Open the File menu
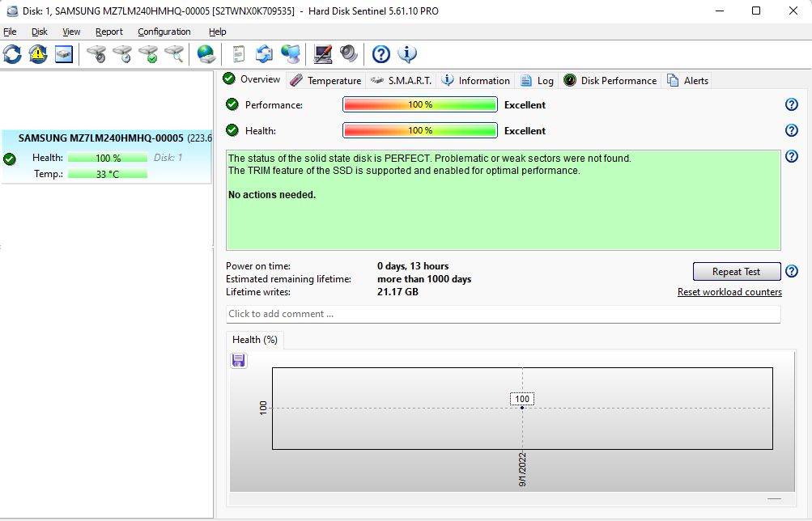The width and height of the screenshot is (812, 521). pos(10,32)
